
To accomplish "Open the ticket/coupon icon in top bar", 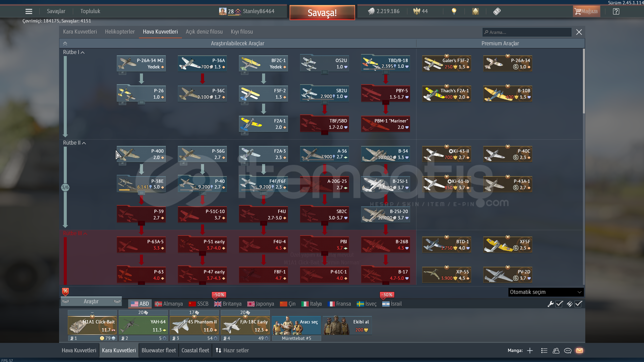I will (x=497, y=11).
